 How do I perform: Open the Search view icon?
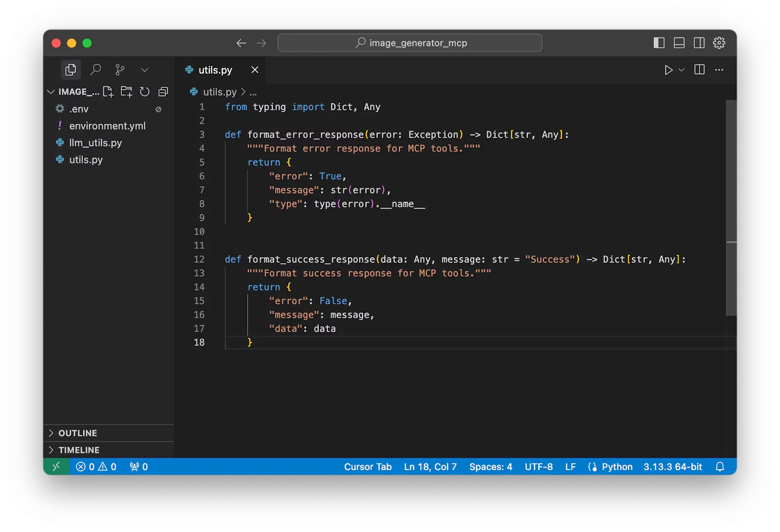click(96, 70)
